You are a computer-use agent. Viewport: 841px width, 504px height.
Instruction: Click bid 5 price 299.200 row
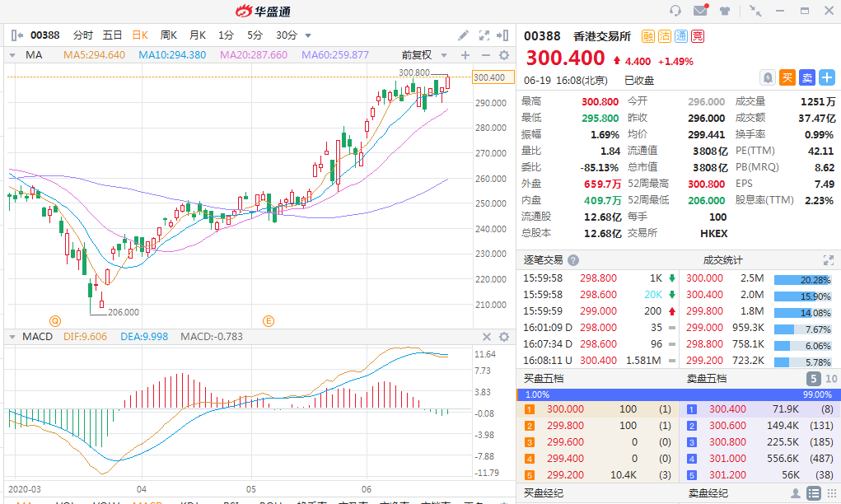pos(597,475)
